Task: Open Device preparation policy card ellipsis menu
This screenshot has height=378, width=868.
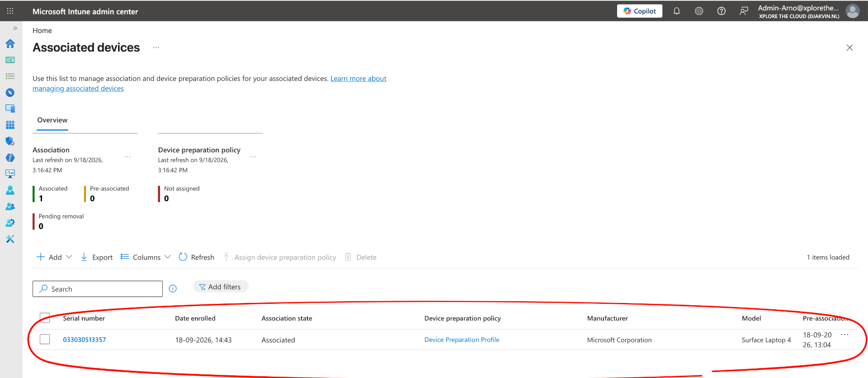Action: (253, 157)
